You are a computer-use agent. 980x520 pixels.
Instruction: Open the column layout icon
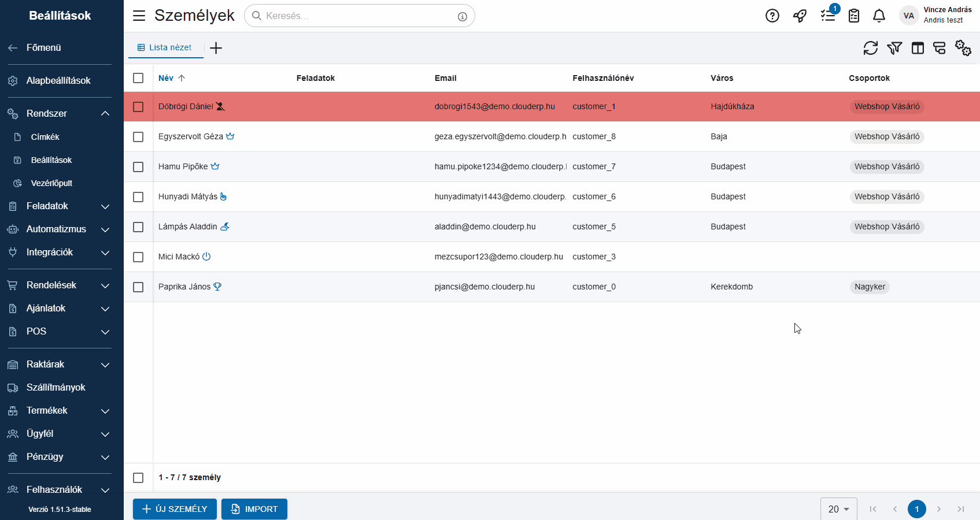(918, 48)
